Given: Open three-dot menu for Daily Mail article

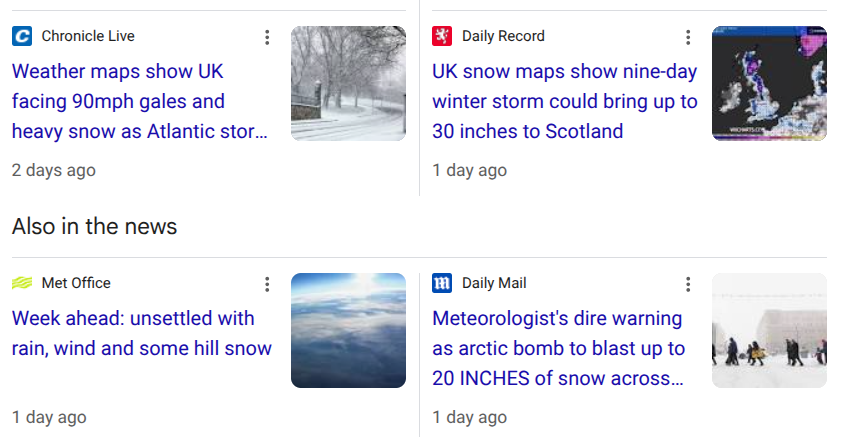Looking at the screenshot, I should [x=688, y=285].
